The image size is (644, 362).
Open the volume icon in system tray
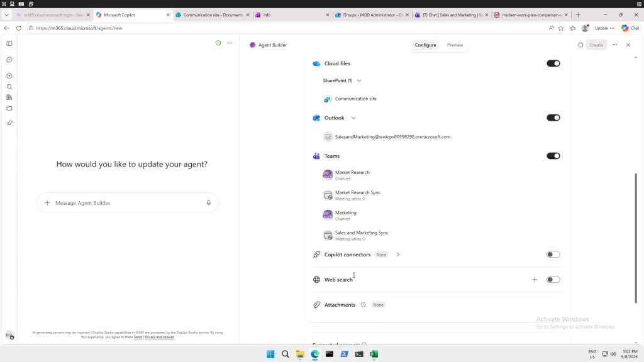613,354
